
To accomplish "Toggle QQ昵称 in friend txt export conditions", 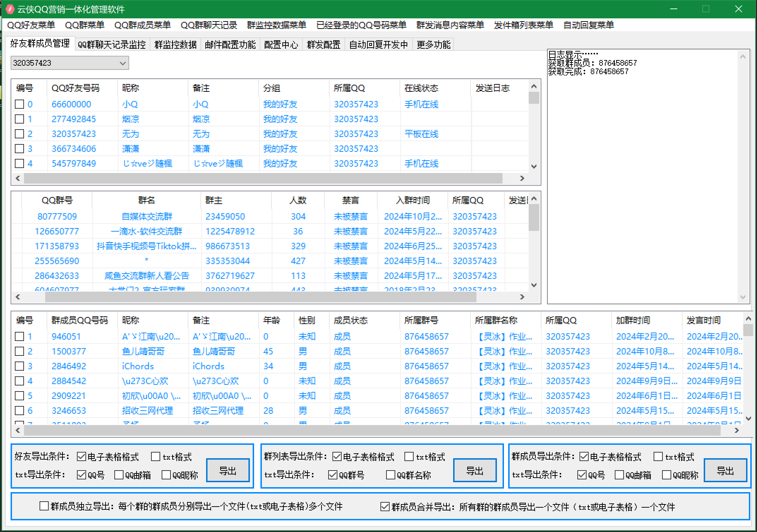I will (166, 475).
